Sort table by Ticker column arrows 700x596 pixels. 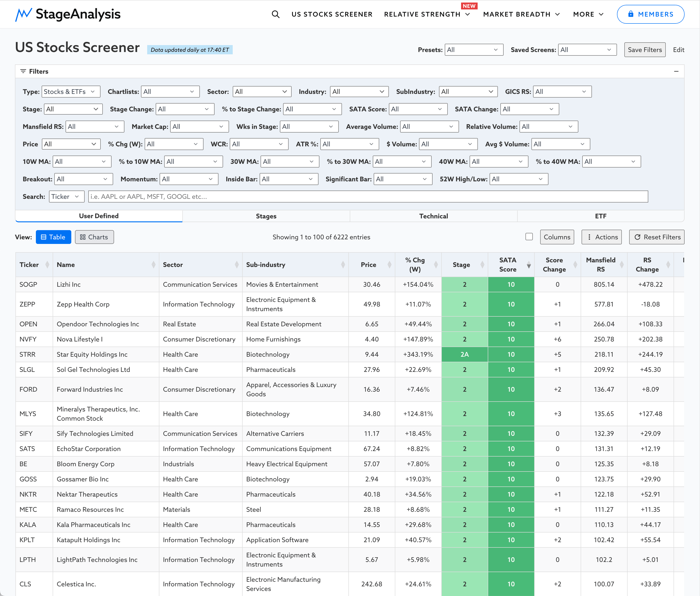[x=47, y=265]
